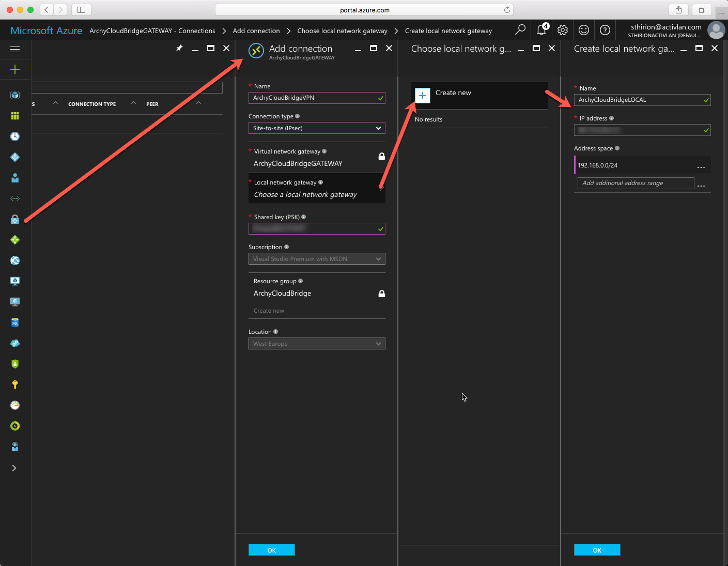Screen dimensions: 728x566
Task: Click Create new tile in Choose gateway blade
Action: coord(479,95)
